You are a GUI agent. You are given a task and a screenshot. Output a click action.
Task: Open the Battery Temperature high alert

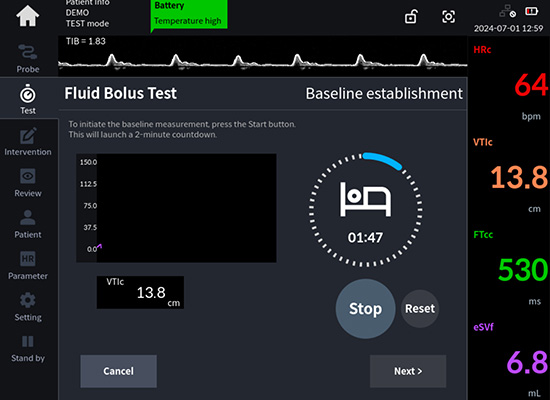point(189,15)
